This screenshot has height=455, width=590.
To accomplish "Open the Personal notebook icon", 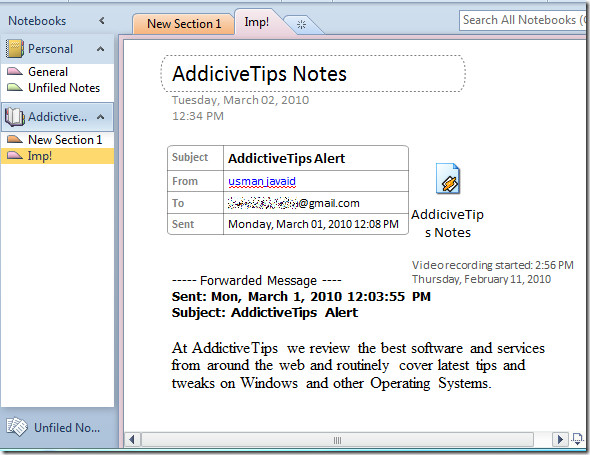I will tap(15, 49).
